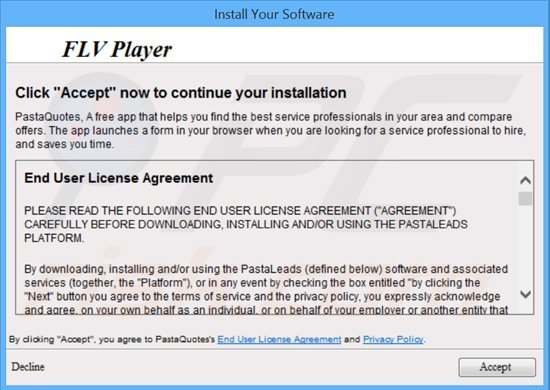Viewport: 550px width, 390px height.
Task: Click the Accept button
Action: [497, 367]
